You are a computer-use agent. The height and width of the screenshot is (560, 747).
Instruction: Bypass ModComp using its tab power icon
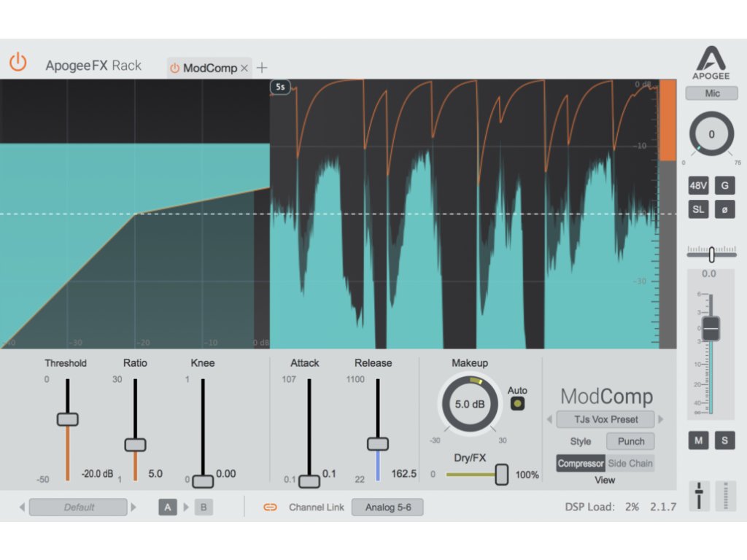point(175,68)
